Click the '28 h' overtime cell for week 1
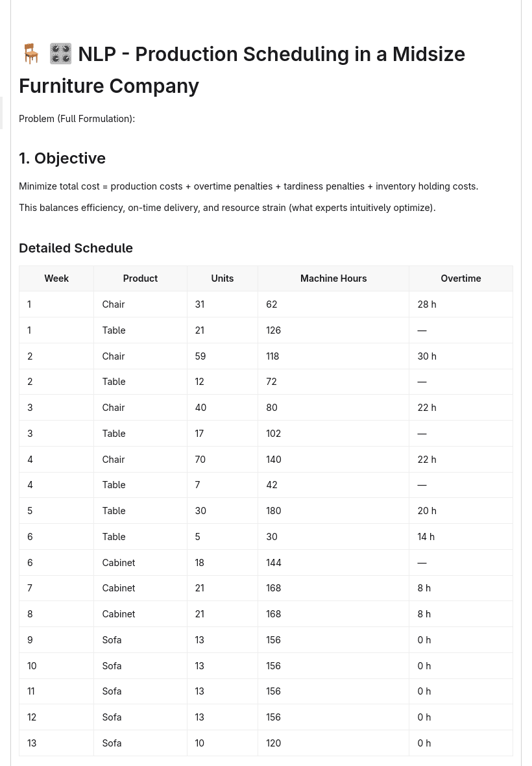532x766 pixels. point(461,304)
